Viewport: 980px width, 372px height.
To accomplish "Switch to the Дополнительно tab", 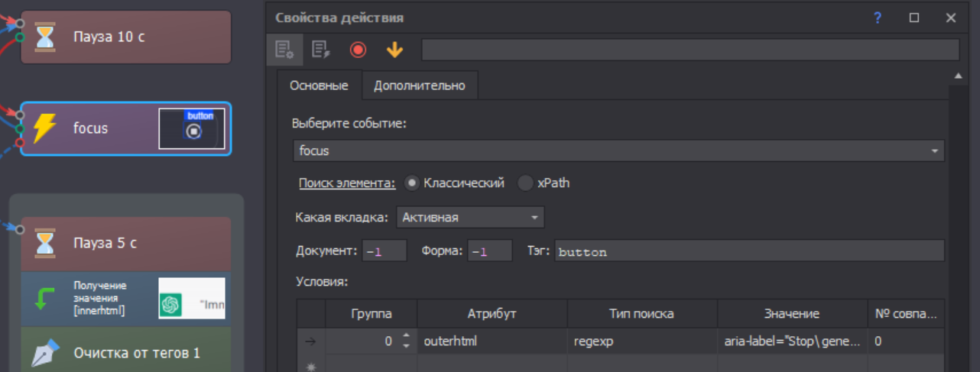I will (419, 86).
